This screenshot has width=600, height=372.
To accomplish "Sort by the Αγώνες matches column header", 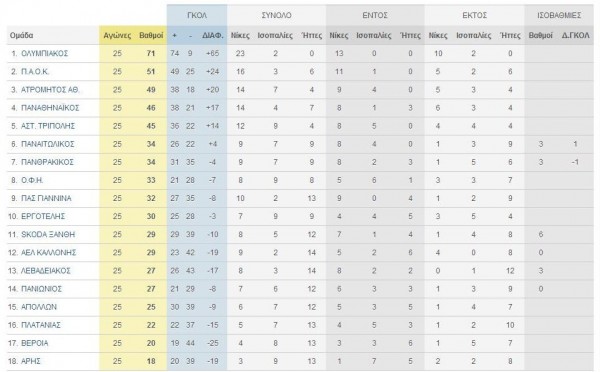I will [x=117, y=36].
